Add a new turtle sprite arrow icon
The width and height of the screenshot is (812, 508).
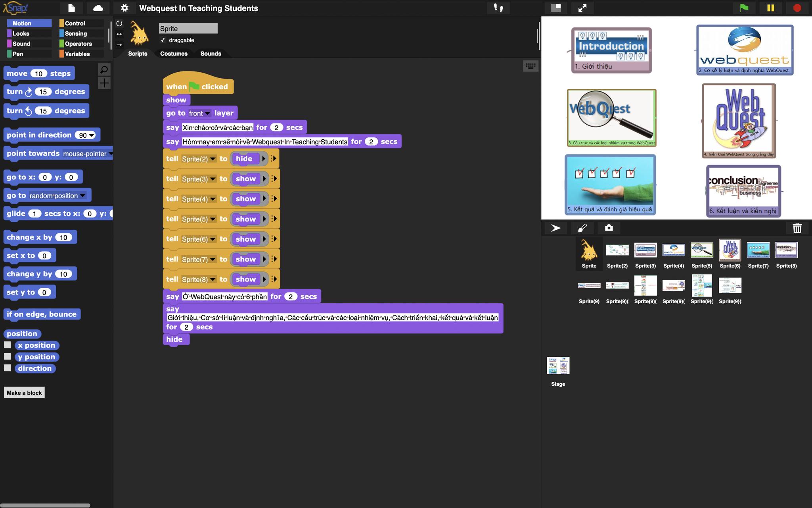[x=556, y=228]
